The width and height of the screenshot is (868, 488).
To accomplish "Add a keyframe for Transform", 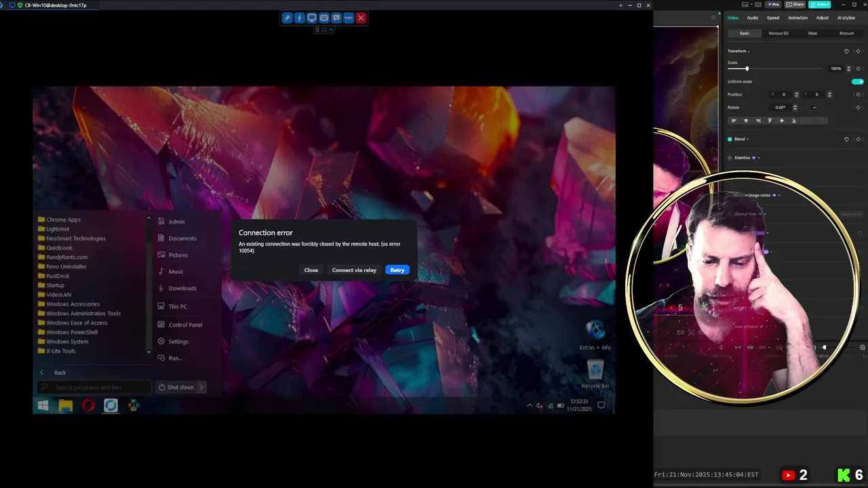I will click(858, 51).
